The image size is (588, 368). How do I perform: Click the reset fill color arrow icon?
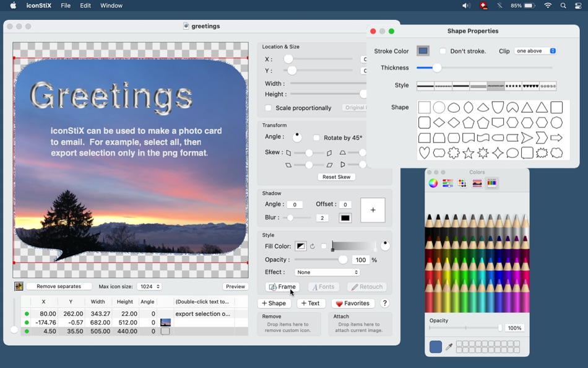[313, 247]
